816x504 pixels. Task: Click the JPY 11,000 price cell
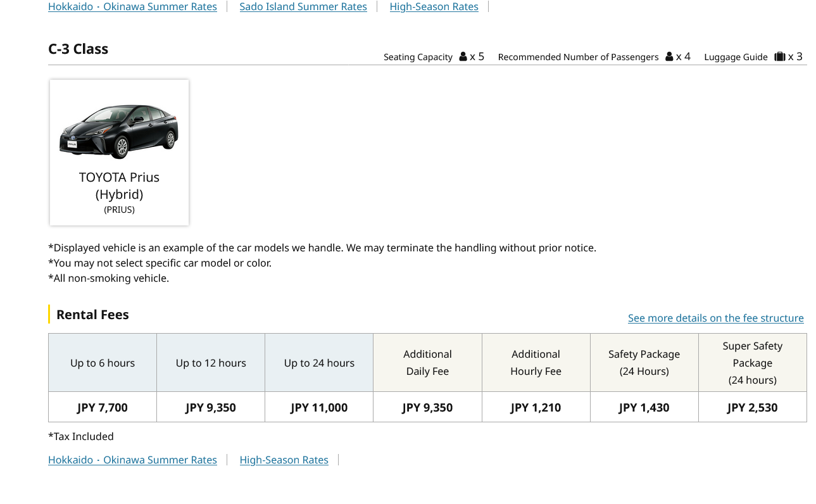click(319, 408)
